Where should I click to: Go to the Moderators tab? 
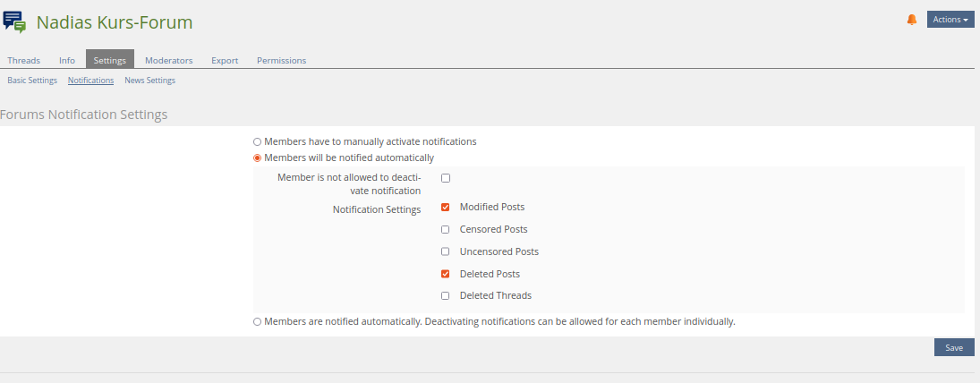168,61
